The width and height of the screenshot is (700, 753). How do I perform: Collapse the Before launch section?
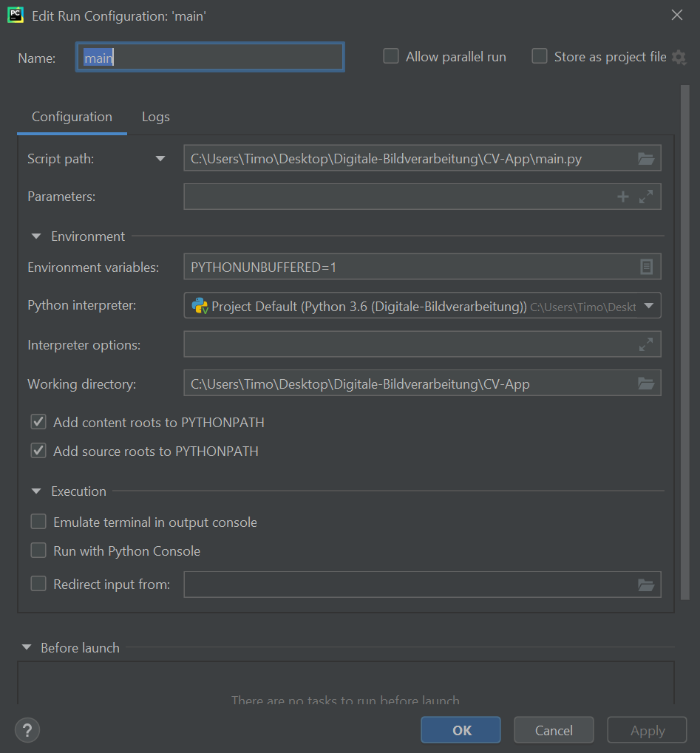tap(27, 647)
